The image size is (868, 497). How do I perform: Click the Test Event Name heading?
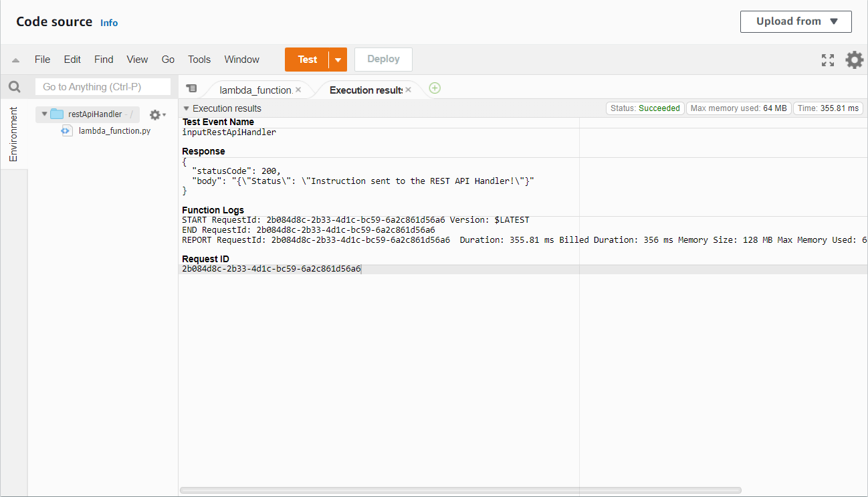[218, 122]
